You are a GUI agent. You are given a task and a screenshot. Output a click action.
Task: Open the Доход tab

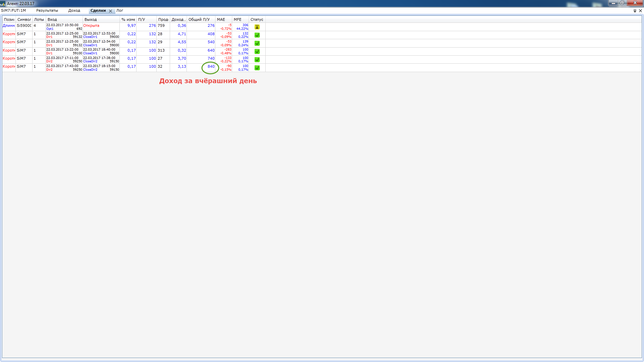(x=74, y=11)
